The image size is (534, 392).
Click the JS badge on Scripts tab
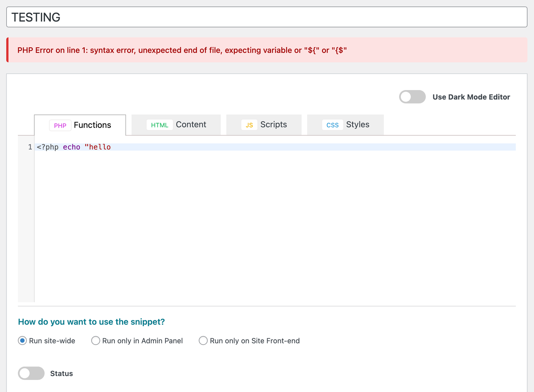249,125
